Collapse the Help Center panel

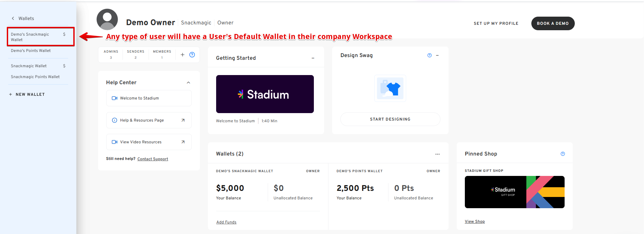(x=188, y=83)
